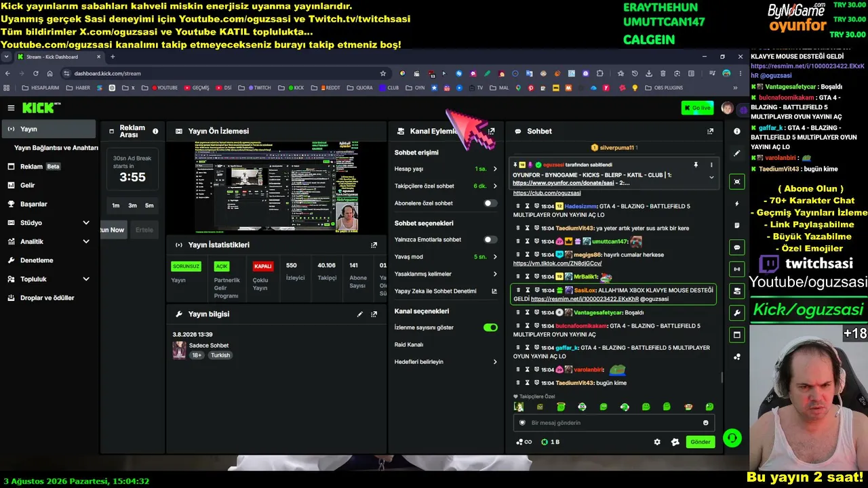Open the club.com/oguzsasi chat link
Screen dimensions: 868x488
click(547, 193)
